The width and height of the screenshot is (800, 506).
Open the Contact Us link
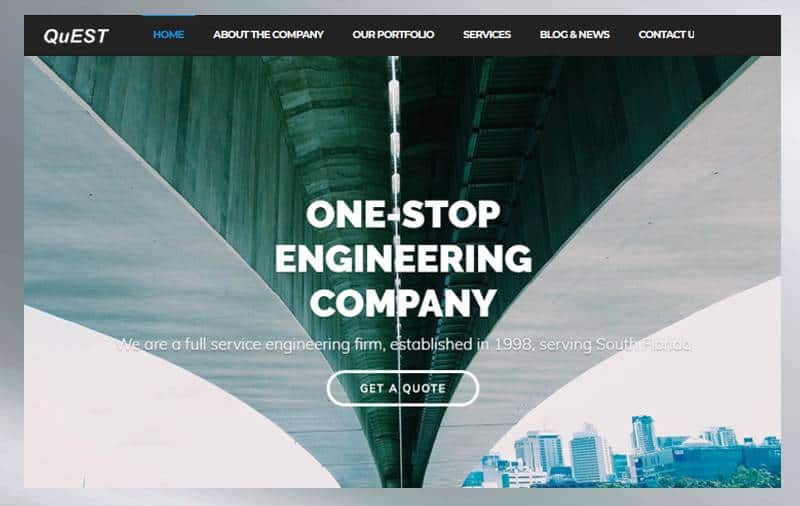click(x=666, y=35)
